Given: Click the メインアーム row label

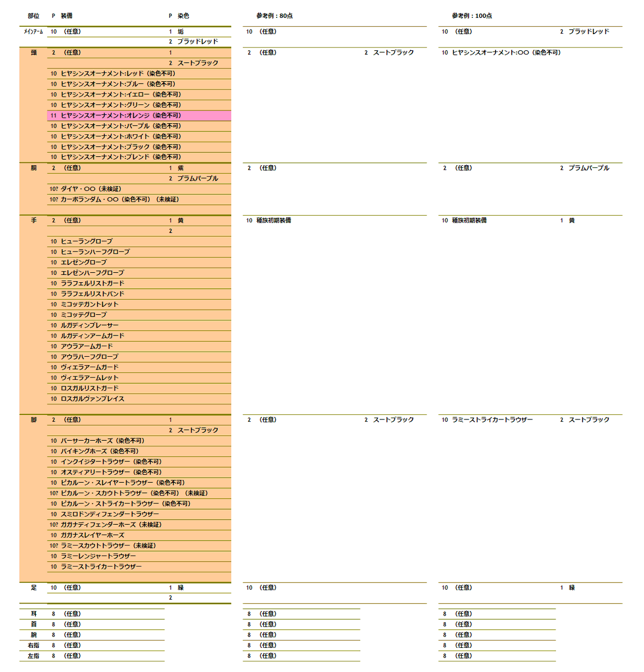Looking at the screenshot, I should tap(34, 32).
